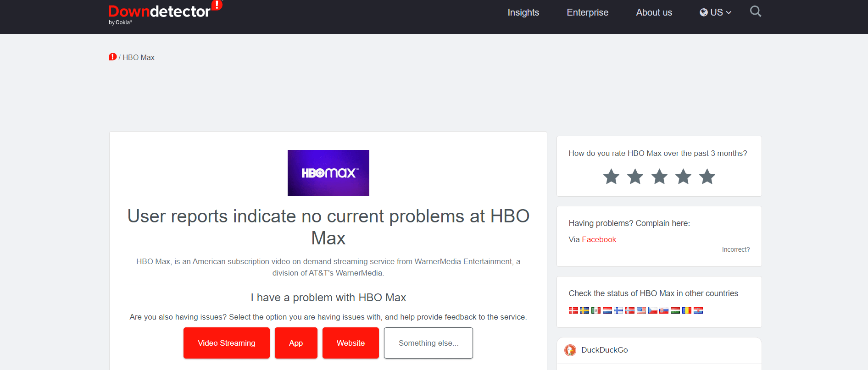Click the "I have a problem with HBO Max" heading
Screen dimensions: 868x370
pyautogui.click(x=328, y=298)
